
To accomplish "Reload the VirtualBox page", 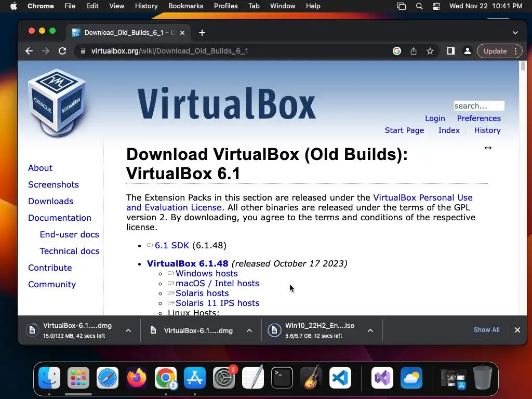I will coord(62,51).
